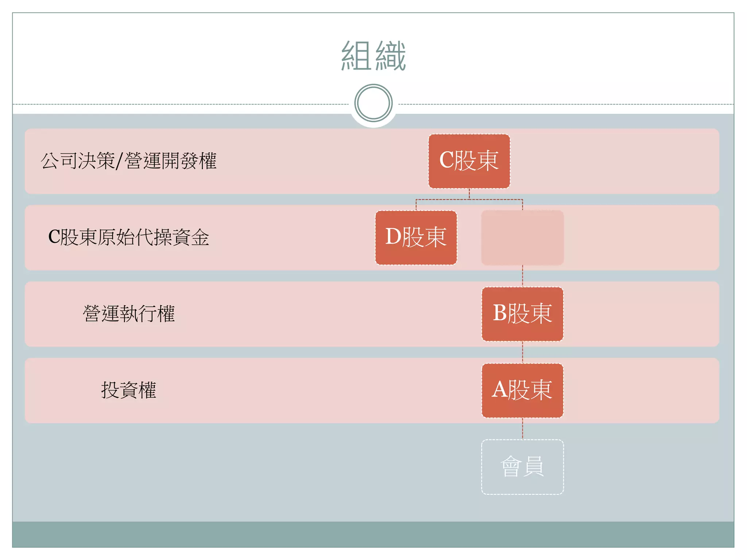Click the empty pink box beside D股東

(523, 238)
